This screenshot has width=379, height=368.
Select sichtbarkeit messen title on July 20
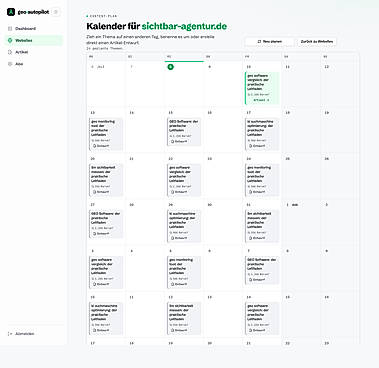point(103,174)
